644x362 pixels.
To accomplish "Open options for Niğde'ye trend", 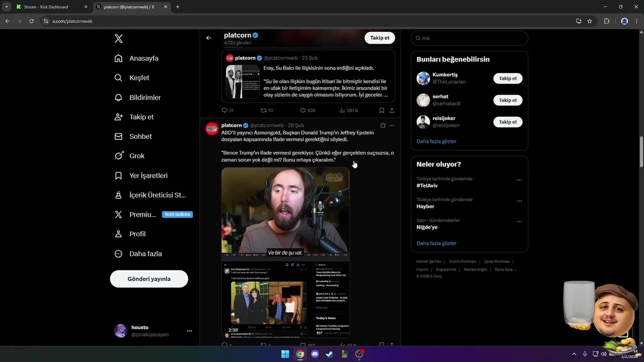I will [x=519, y=222].
